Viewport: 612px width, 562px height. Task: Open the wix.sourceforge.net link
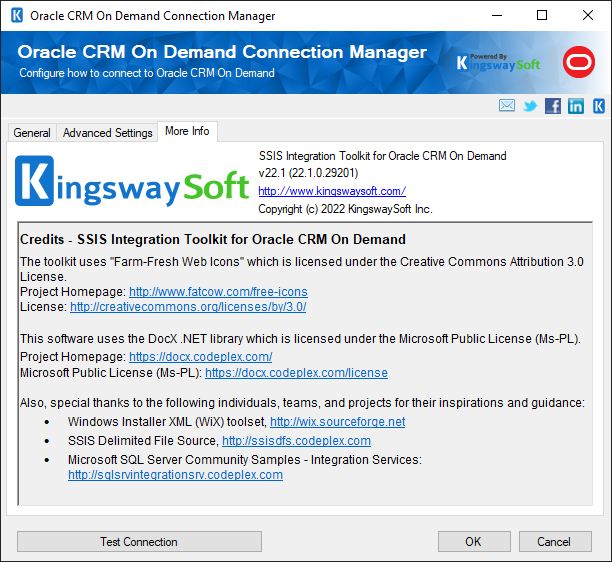coord(338,422)
